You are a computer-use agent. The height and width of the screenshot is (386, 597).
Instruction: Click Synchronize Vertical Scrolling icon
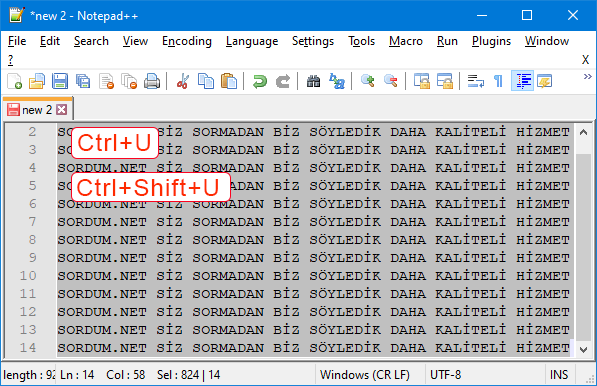422,81
